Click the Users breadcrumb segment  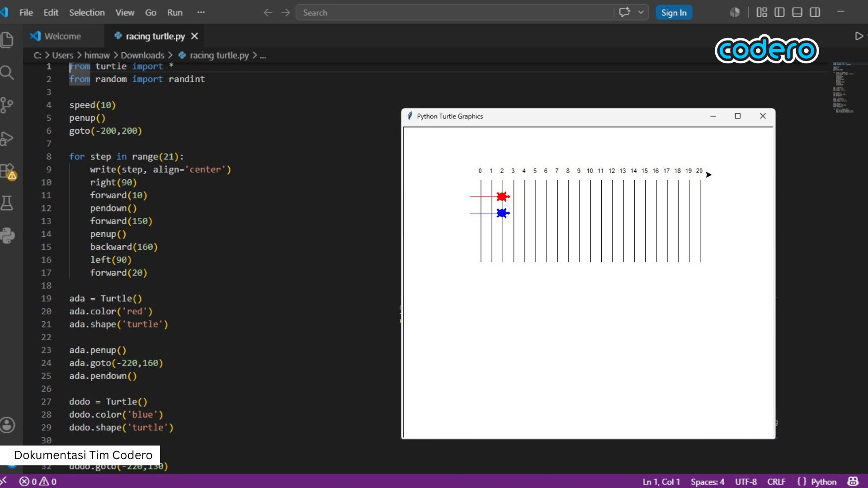pyautogui.click(x=62, y=55)
